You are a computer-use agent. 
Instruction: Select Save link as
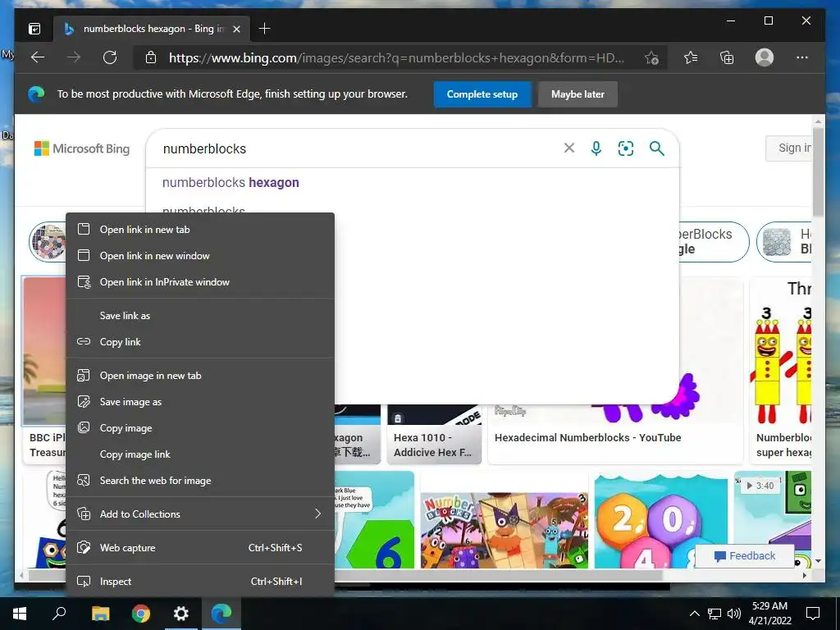click(200, 316)
